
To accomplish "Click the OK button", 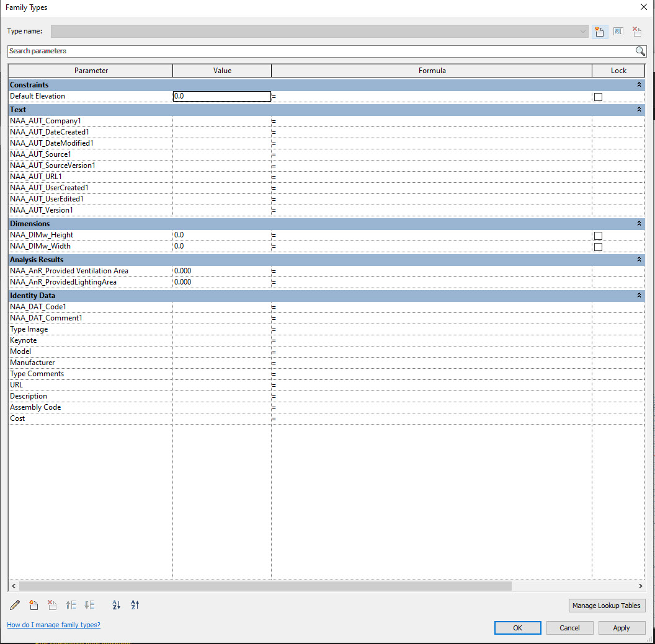I will (x=517, y=628).
